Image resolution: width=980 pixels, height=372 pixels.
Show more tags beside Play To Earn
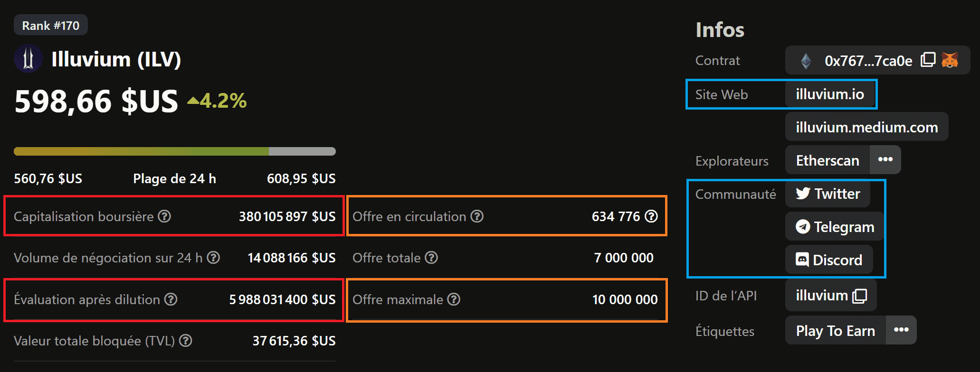tap(901, 330)
